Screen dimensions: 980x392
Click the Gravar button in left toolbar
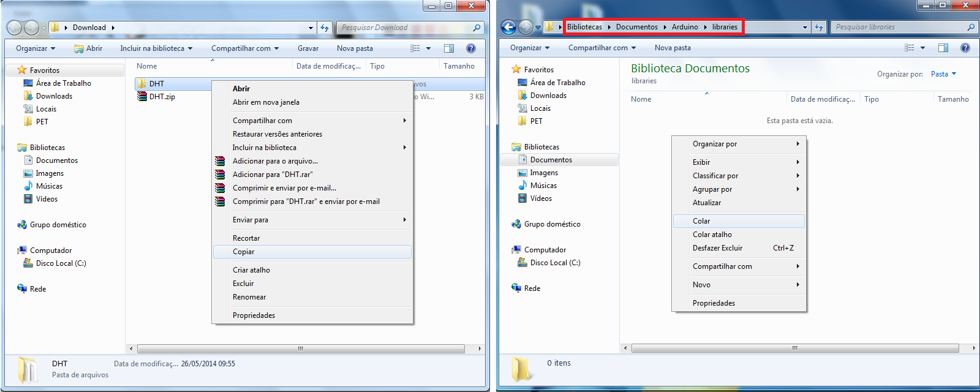click(307, 48)
